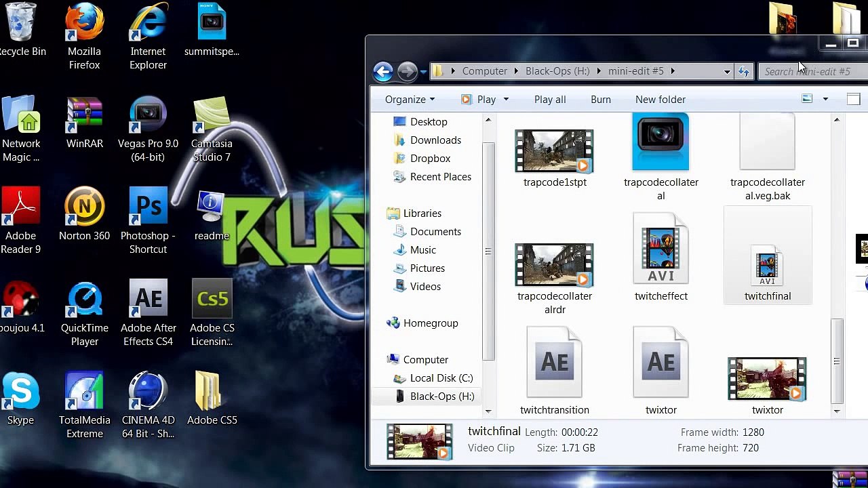The height and width of the screenshot is (488, 868).
Task: Select the trapcodecollateral.veg.bak file
Action: (768, 157)
